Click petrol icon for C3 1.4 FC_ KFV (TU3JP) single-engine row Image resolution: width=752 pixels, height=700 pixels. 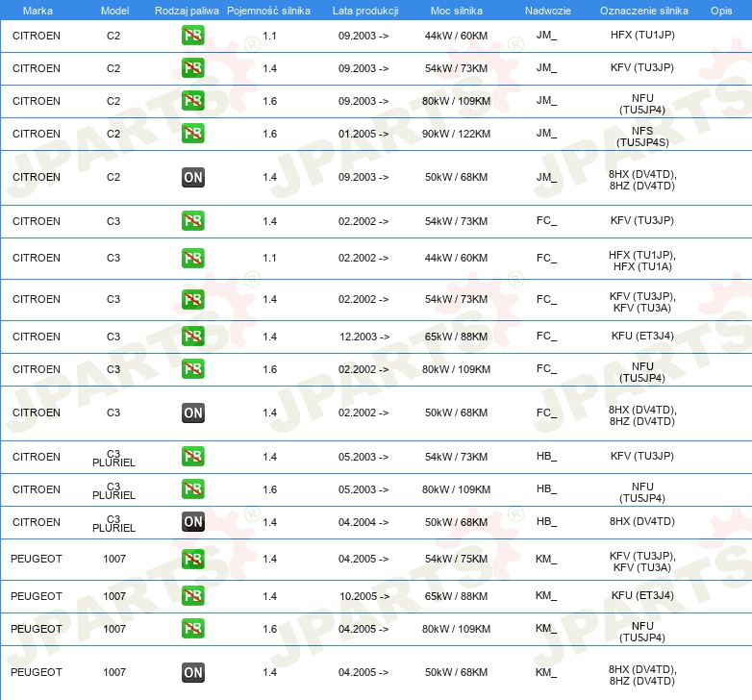coord(192,221)
